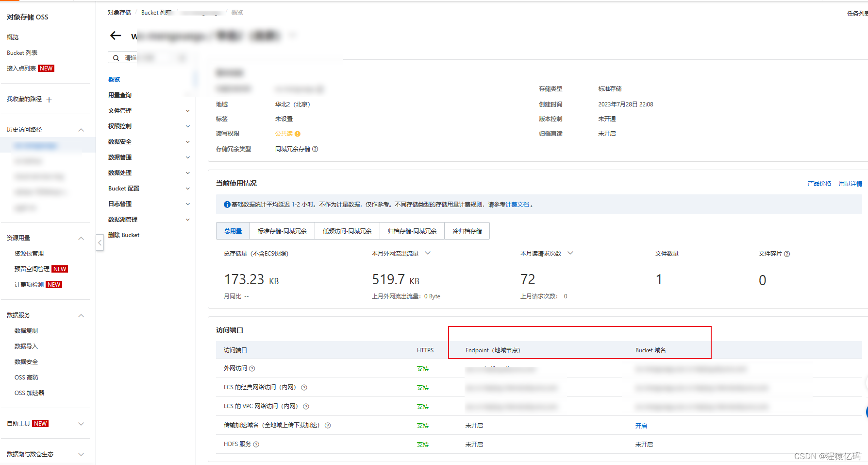This screenshot has height=465, width=868.
Task: Switch to 低频访问-同城冗余 tab
Action: pyautogui.click(x=347, y=231)
